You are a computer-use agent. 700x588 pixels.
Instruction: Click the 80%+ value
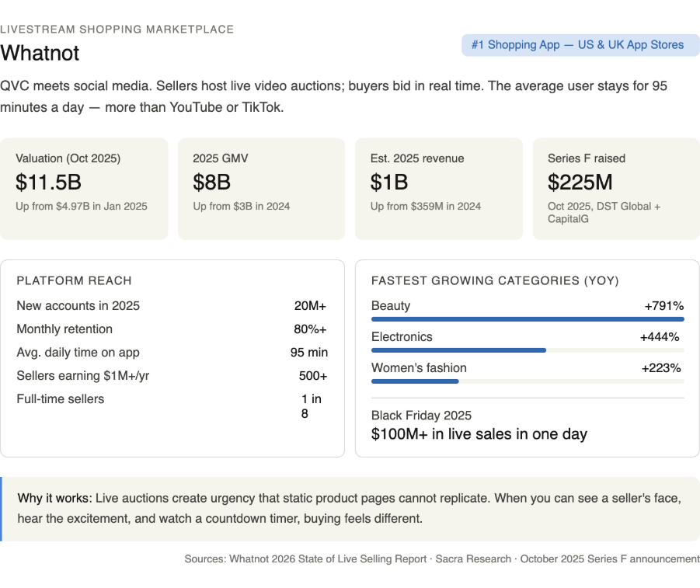click(x=310, y=329)
